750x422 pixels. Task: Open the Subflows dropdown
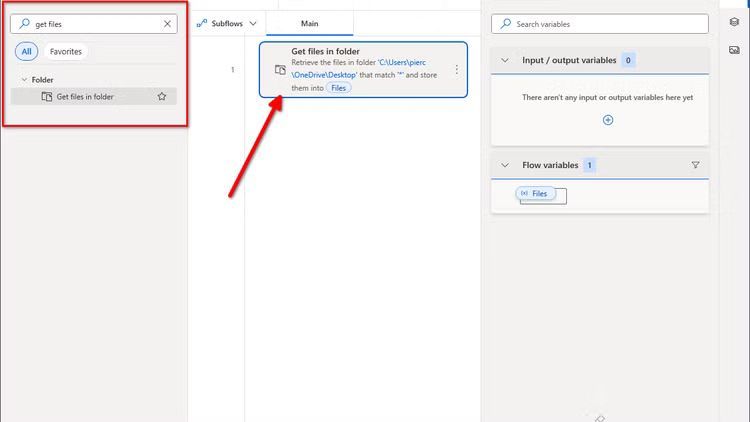click(x=227, y=23)
